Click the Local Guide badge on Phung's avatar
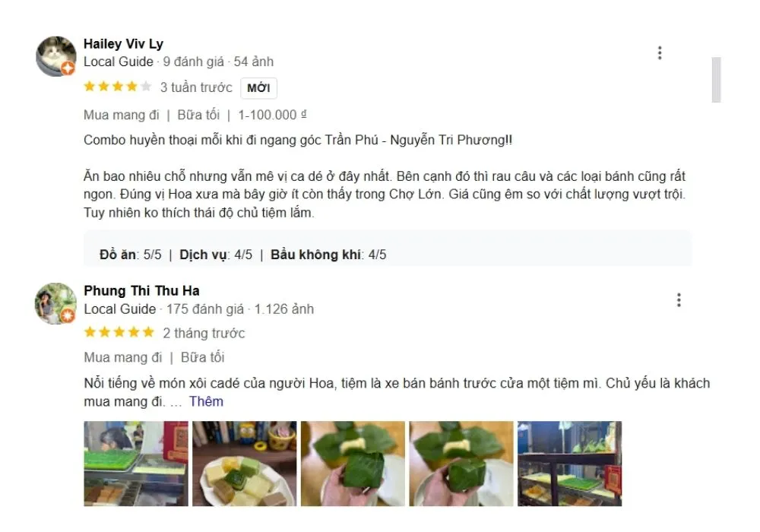 tap(69, 316)
